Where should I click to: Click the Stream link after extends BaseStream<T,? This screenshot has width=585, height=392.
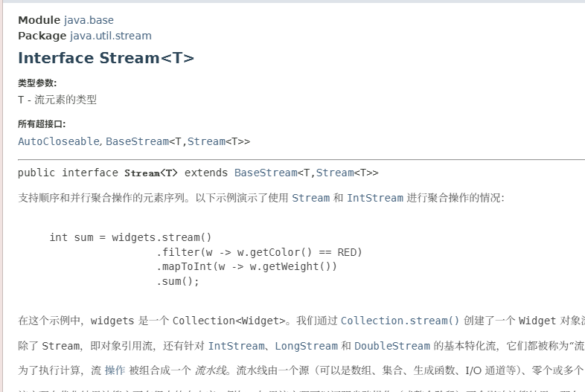click(335, 173)
